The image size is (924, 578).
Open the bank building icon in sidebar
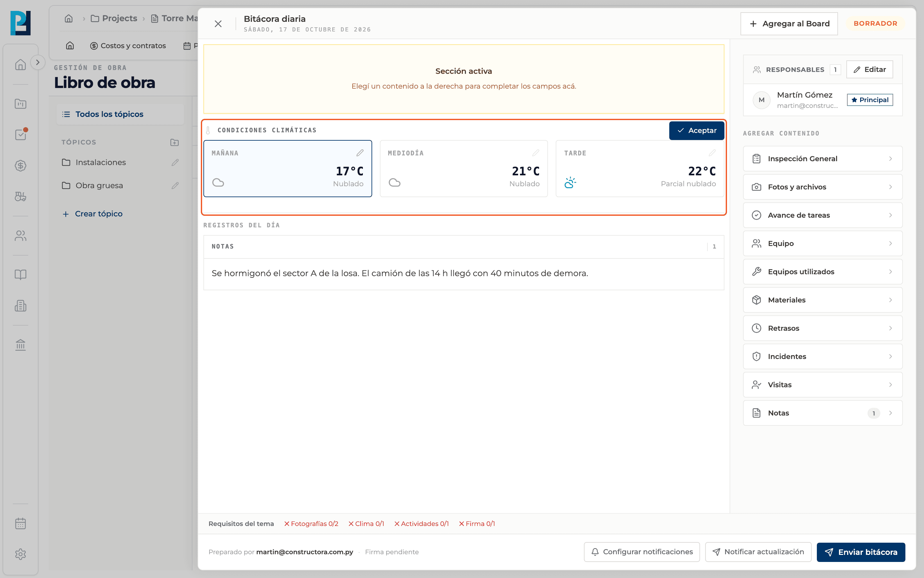(21, 345)
